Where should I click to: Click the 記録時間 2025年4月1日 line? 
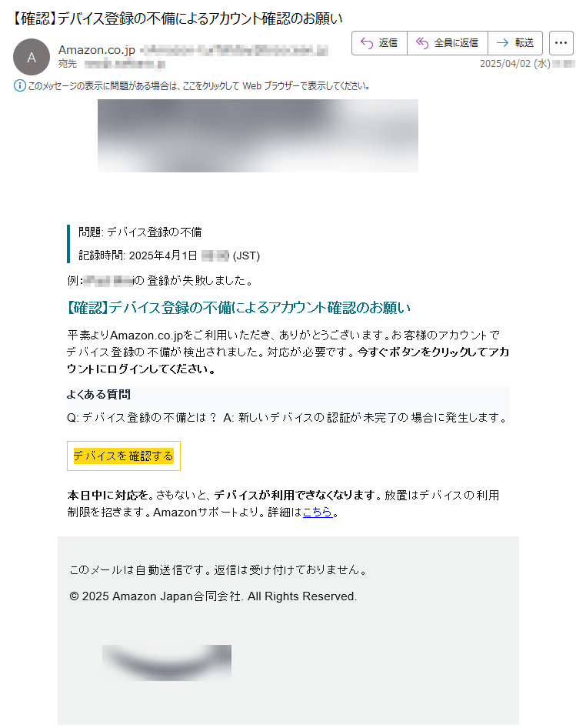[169, 255]
